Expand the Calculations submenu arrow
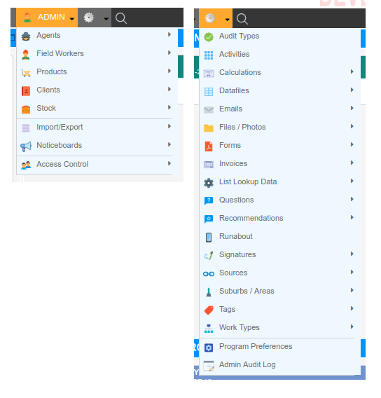This screenshot has height=398, width=381. tap(352, 72)
